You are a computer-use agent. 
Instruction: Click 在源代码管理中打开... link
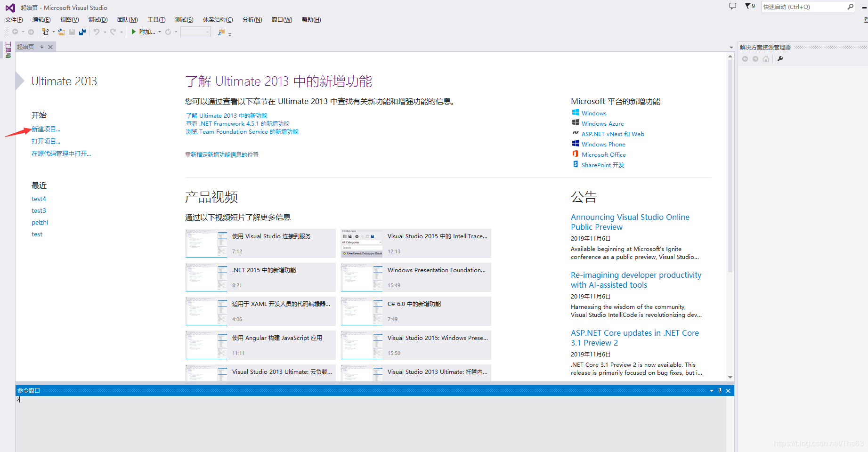point(61,153)
